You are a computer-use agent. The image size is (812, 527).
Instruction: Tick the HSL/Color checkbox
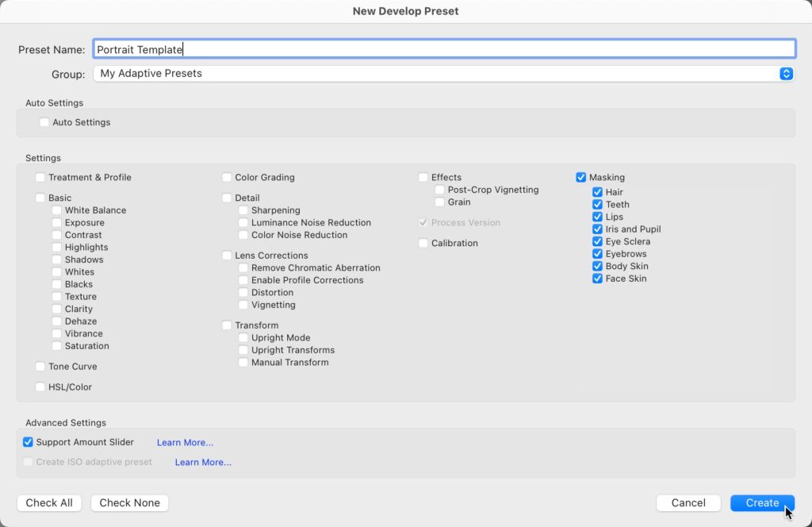pyautogui.click(x=40, y=387)
